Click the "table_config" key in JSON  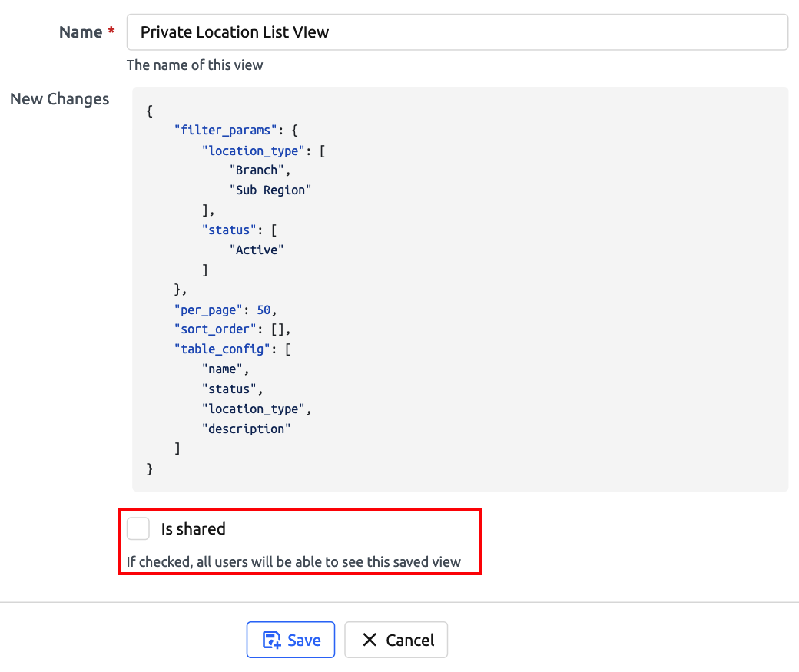tap(220, 349)
